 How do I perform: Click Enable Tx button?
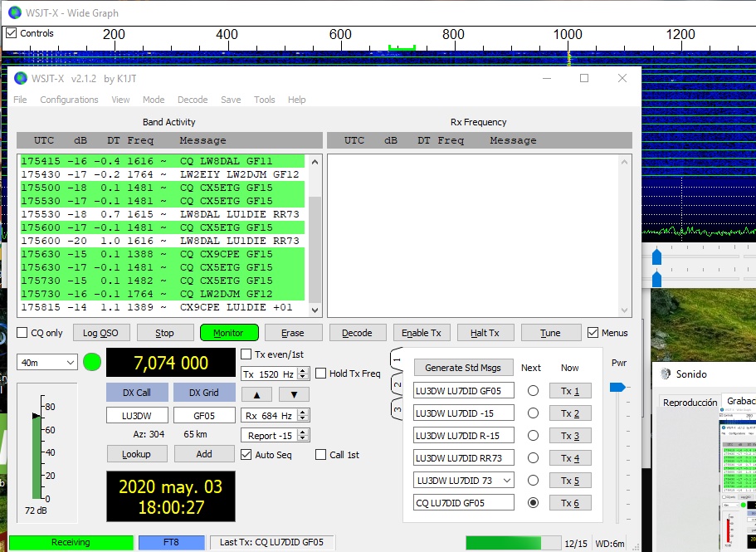(x=422, y=333)
